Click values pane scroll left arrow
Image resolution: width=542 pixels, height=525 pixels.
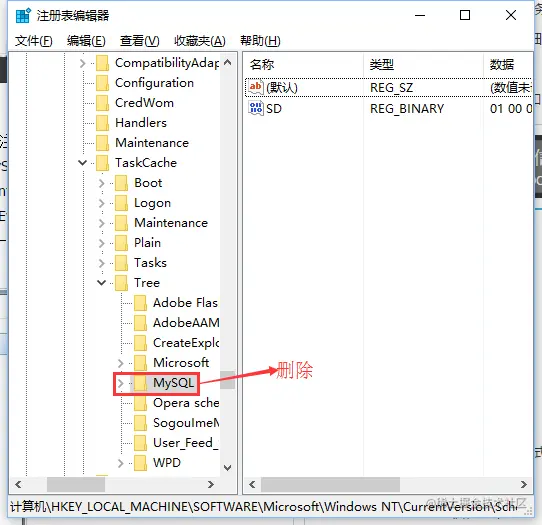(x=252, y=485)
